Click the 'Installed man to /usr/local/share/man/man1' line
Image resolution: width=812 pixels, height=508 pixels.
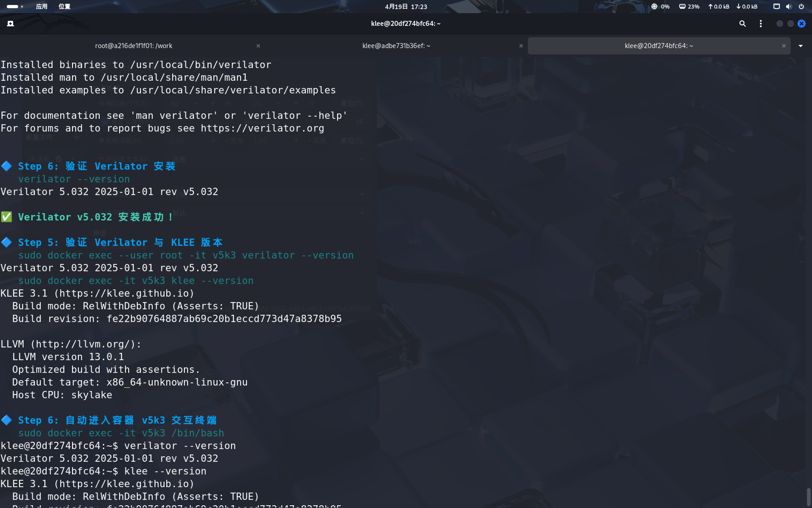coord(124,77)
